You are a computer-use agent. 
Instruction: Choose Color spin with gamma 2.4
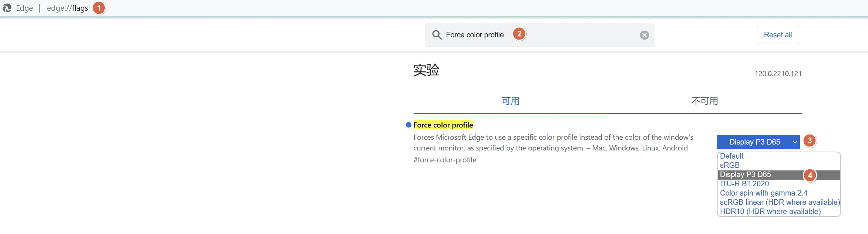coord(763,193)
